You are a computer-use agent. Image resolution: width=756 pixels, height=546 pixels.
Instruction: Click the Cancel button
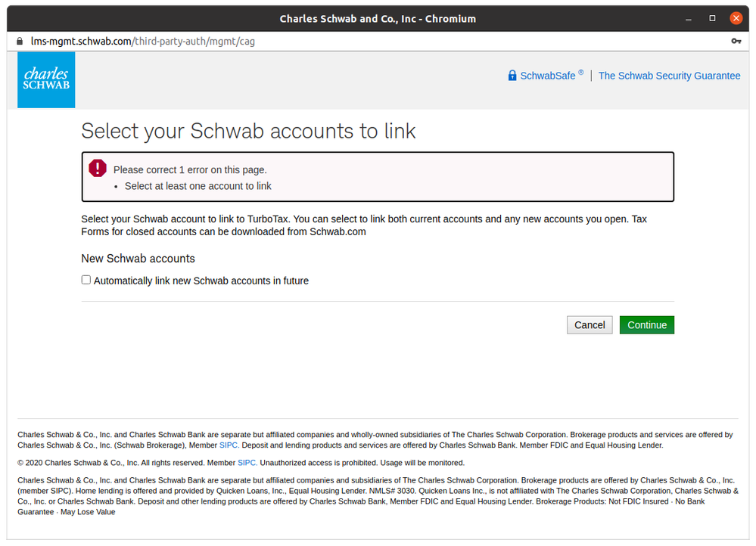[x=590, y=325]
